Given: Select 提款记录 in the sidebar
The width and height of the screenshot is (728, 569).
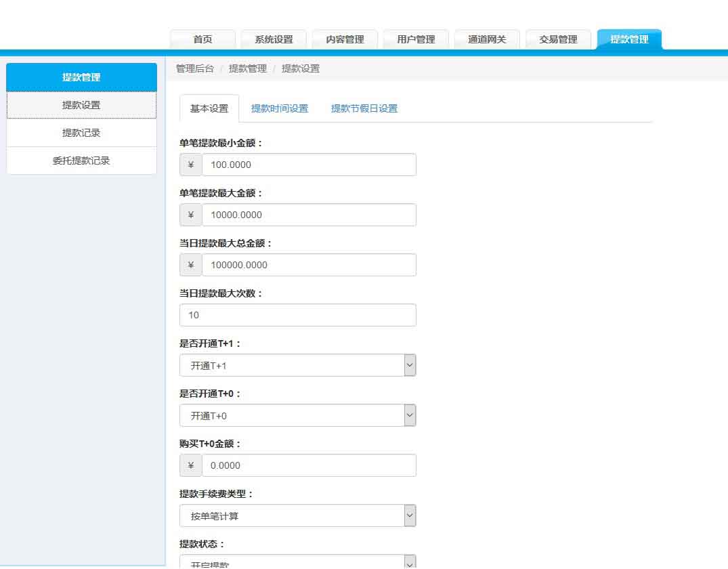Looking at the screenshot, I should click(81, 133).
